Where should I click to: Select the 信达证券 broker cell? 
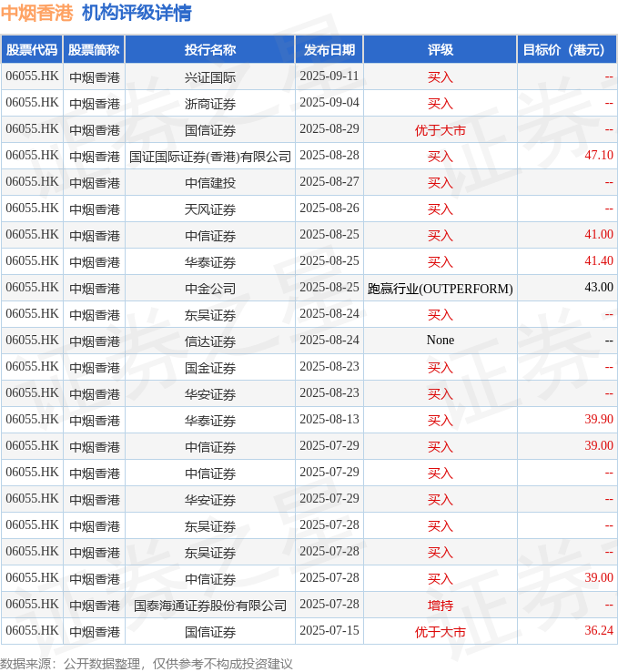[210, 341]
